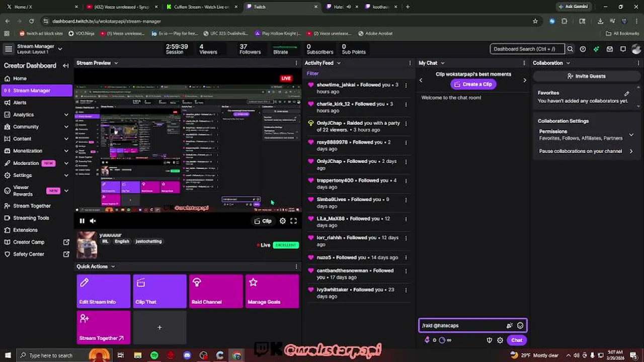Click the channel points icon below chat
Screen dimensions: 644x362
[x=442, y=340]
